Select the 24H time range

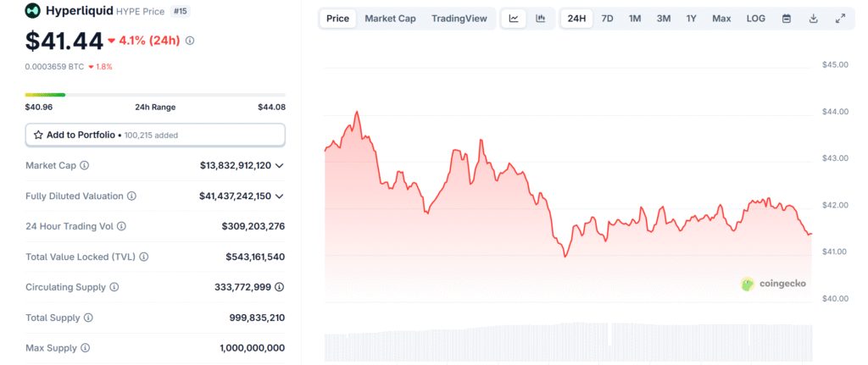pyautogui.click(x=576, y=19)
